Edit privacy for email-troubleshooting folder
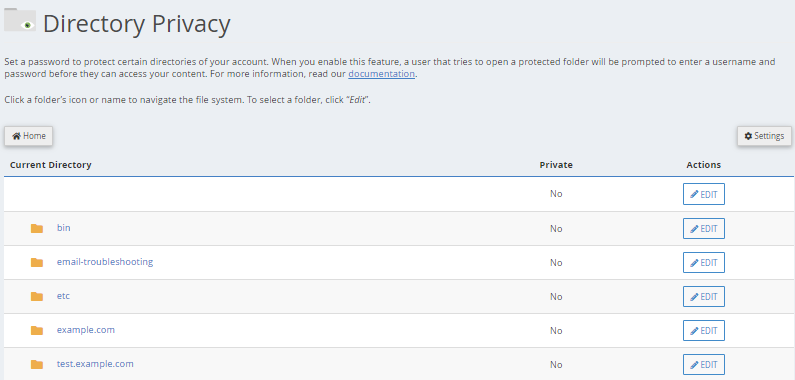Viewport: 795px width, 380px height. pyautogui.click(x=704, y=262)
